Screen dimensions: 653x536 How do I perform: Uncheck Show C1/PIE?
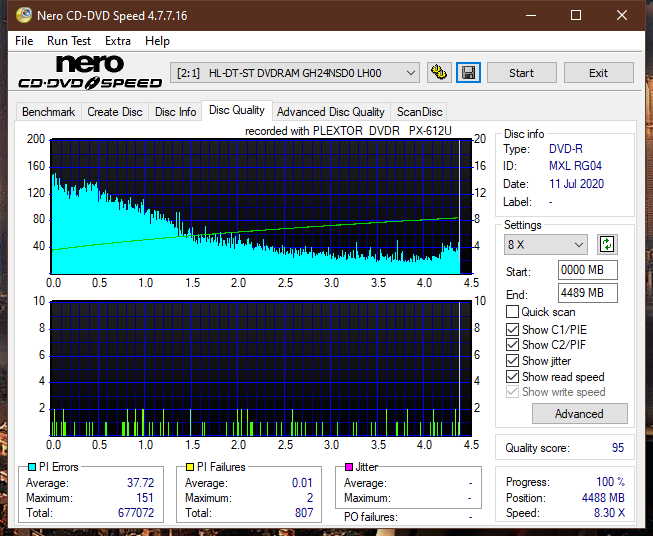click(512, 329)
